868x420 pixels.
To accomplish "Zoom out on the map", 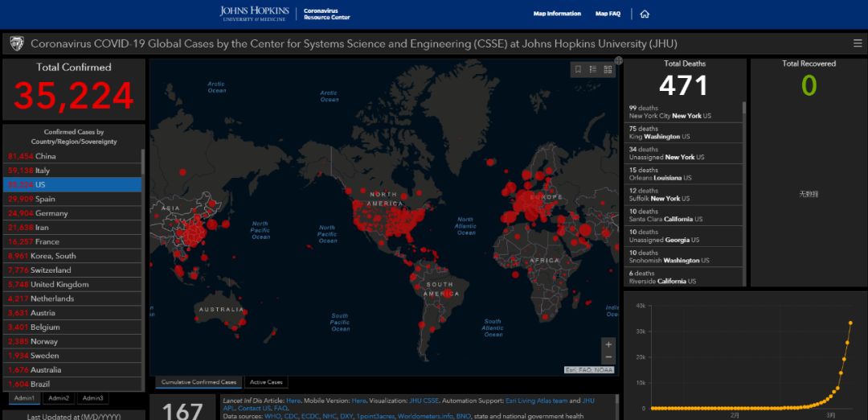I will (x=608, y=357).
